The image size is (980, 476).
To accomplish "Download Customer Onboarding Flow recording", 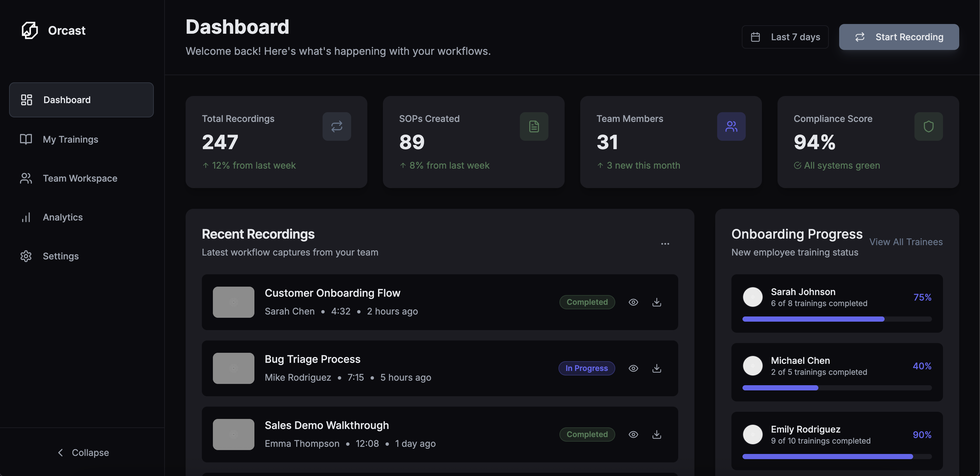I will tap(656, 302).
